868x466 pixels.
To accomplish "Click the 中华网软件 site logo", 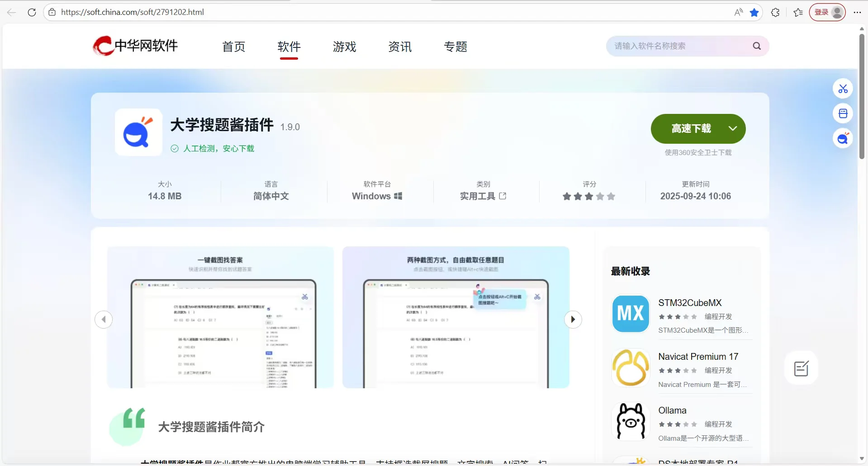I will [x=134, y=46].
